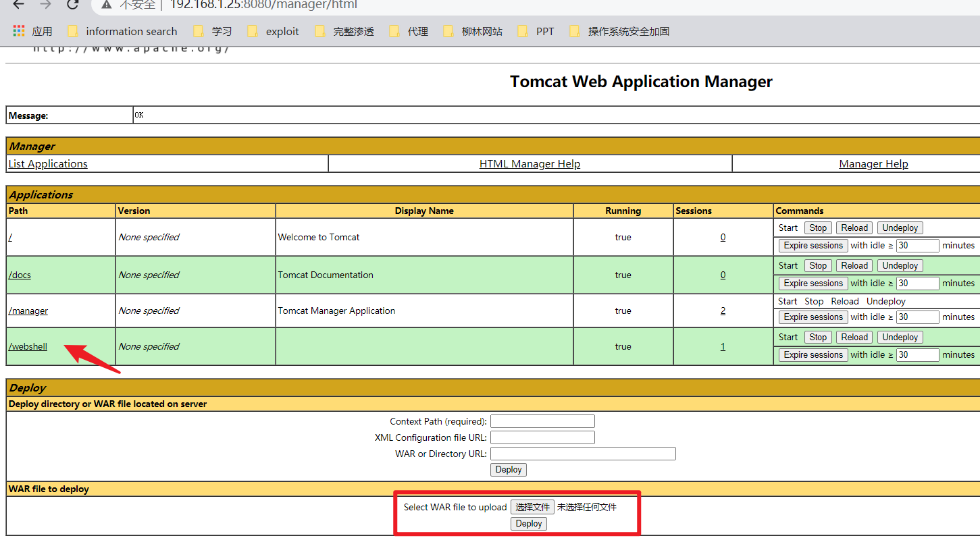The width and height of the screenshot is (980, 538).
Task: Open the PPT bookmark folder
Action: [x=536, y=31]
